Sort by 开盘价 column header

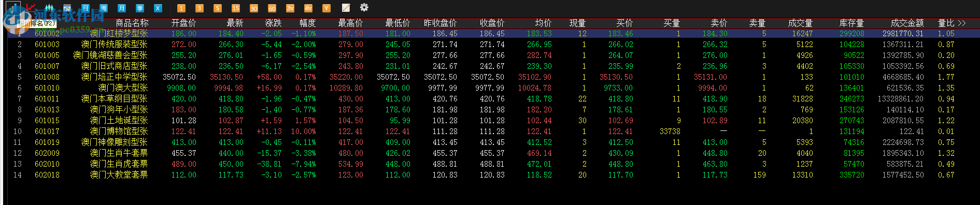[183, 23]
